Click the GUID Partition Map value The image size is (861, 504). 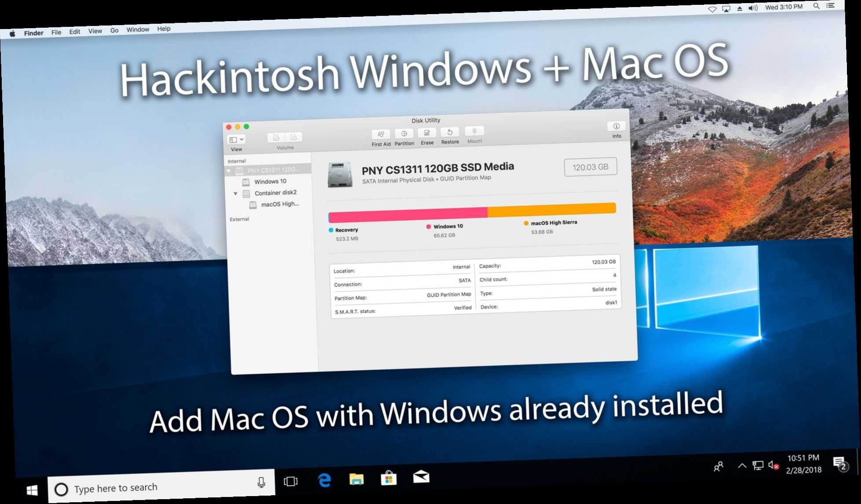click(x=449, y=295)
